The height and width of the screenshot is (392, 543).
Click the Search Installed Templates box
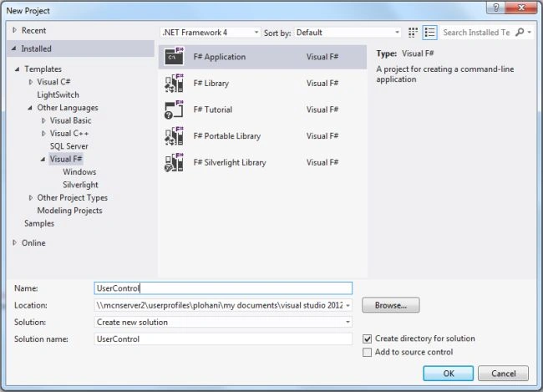pyautogui.click(x=476, y=33)
